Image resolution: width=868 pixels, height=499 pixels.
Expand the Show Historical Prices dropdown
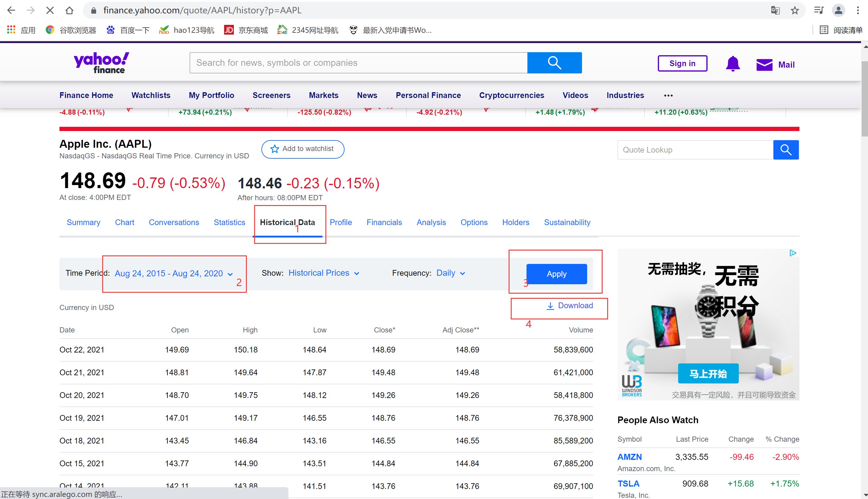(x=324, y=273)
